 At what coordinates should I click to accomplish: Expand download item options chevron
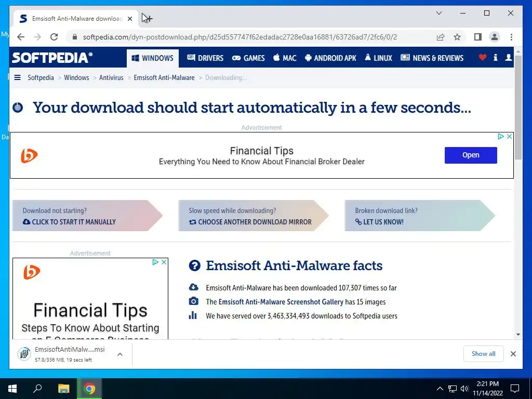120,354
